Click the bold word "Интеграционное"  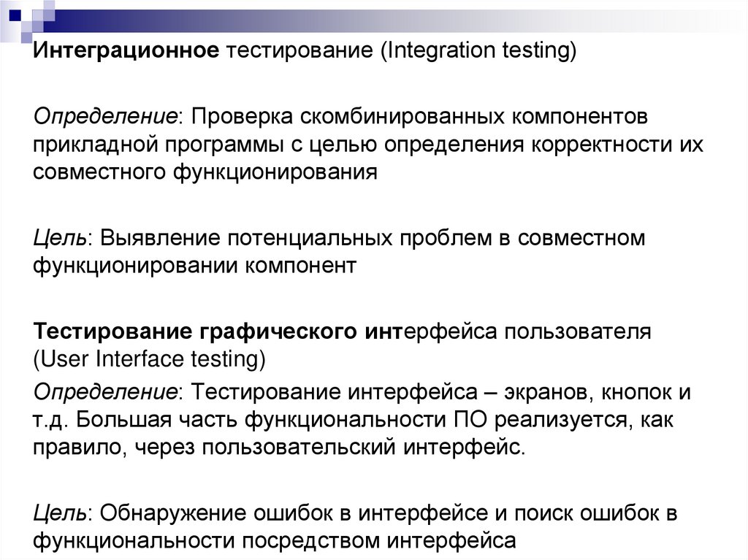(x=126, y=52)
